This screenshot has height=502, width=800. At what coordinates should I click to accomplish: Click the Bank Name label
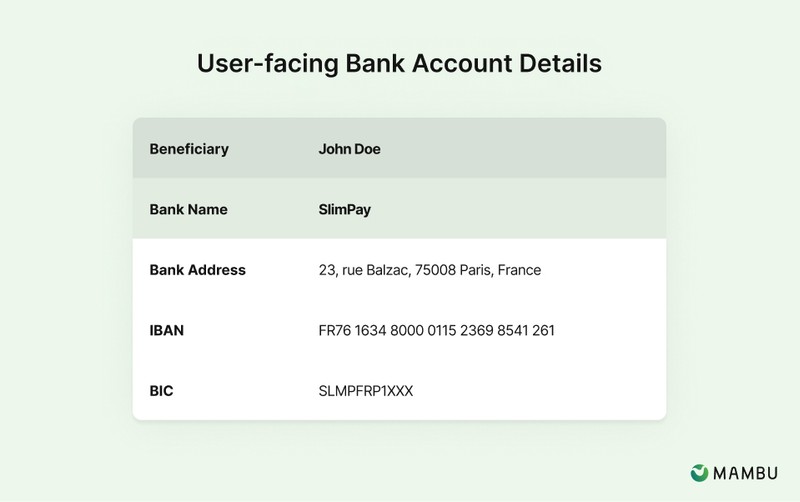188,209
